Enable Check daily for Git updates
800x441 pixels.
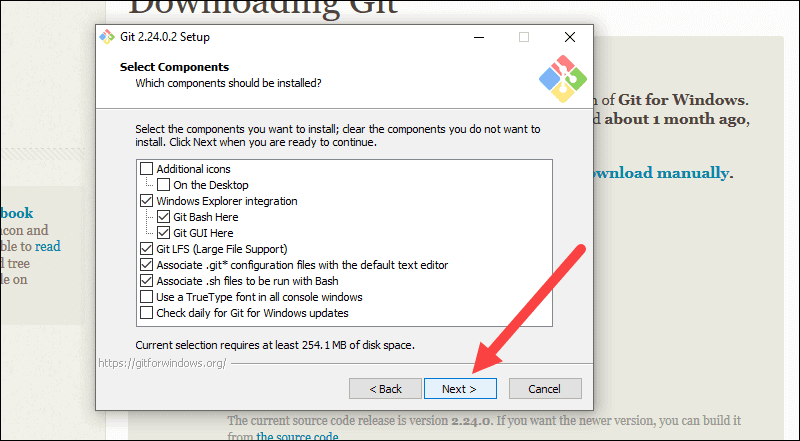146,313
